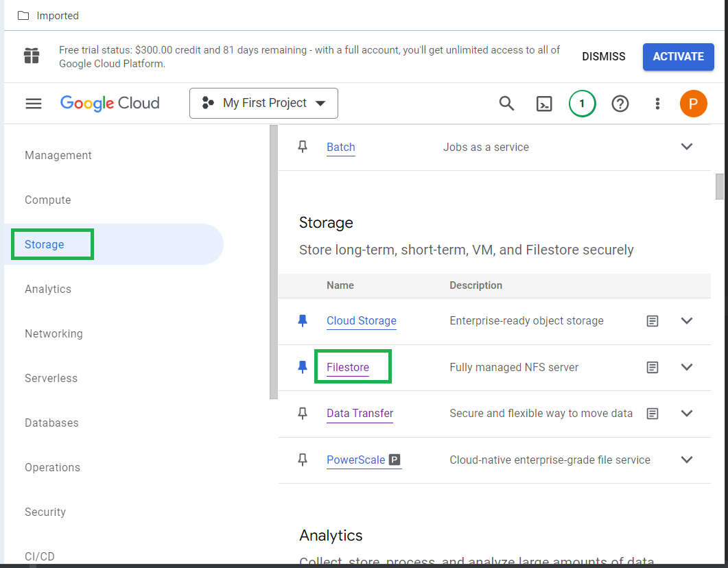Image resolution: width=728 pixels, height=568 pixels.
Task: Select Compute in the sidebar
Action: click(48, 200)
